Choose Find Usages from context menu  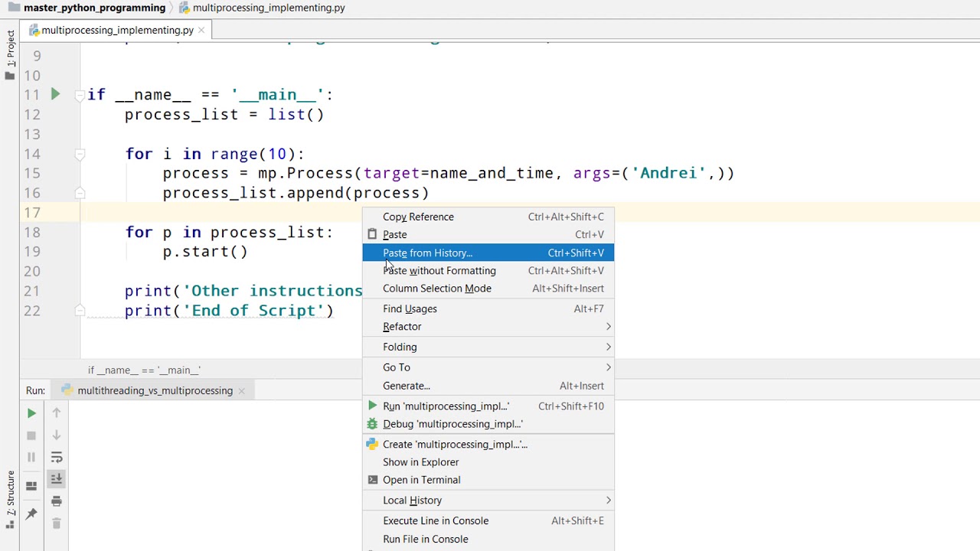(488, 308)
